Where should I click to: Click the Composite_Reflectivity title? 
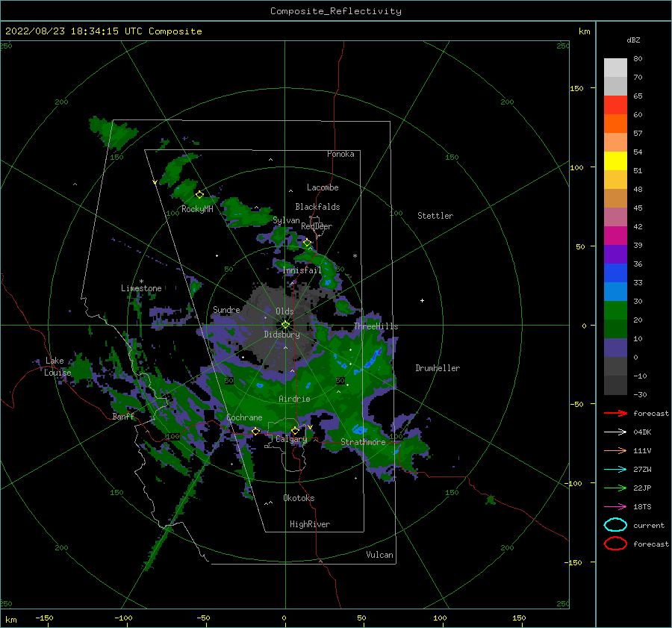tap(336, 11)
